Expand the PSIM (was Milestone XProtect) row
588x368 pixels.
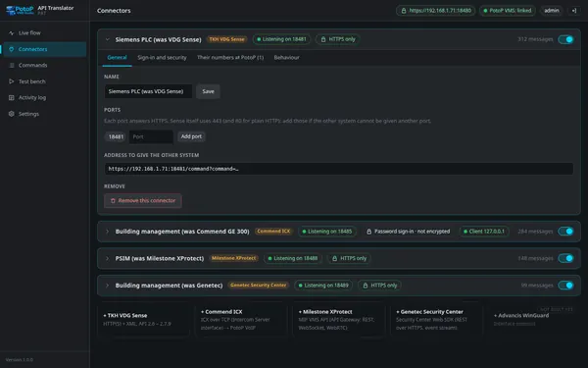click(107, 258)
